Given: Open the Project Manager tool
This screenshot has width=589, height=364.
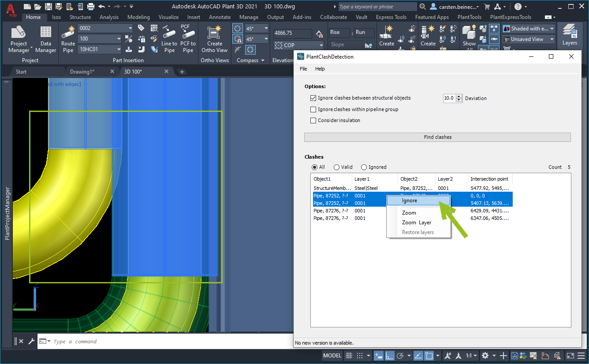Looking at the screenshot, I should [x=19, y=39].
